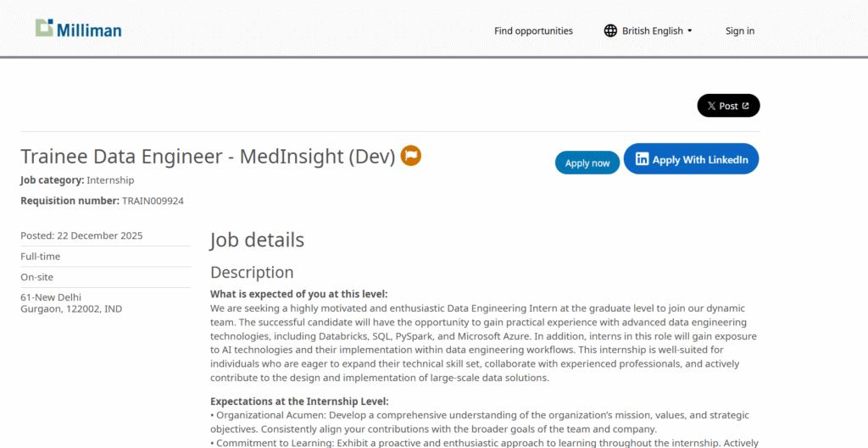Click the Description section heading
The image size is (868, 448).
pos(252,273)
